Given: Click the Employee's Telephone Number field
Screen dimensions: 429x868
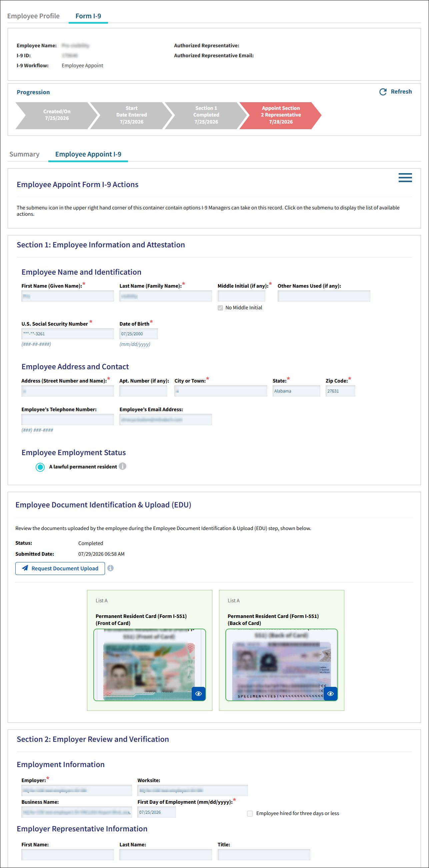Looking at the screenshot, I should tap(67, 420).
